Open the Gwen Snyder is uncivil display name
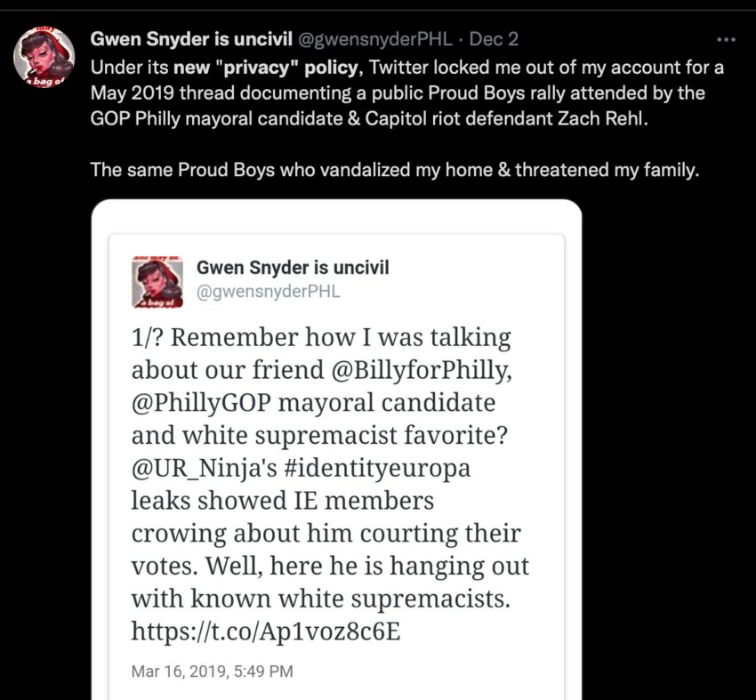This screenshot has height=700, width=756. (x=191, y=39)
